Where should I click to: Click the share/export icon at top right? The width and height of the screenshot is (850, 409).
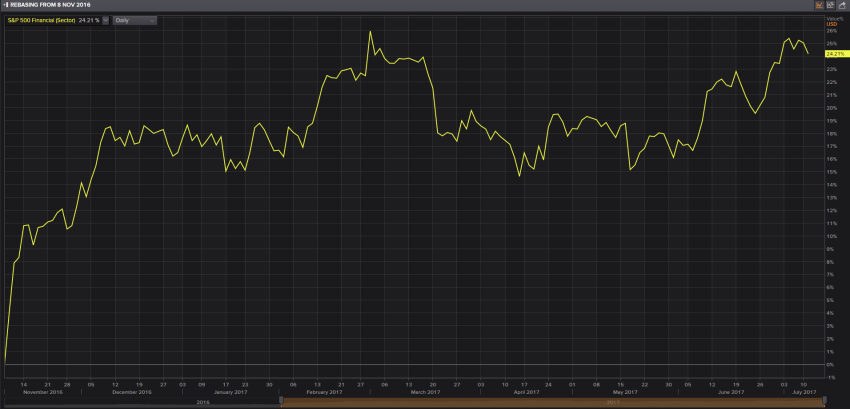(841, 5)
